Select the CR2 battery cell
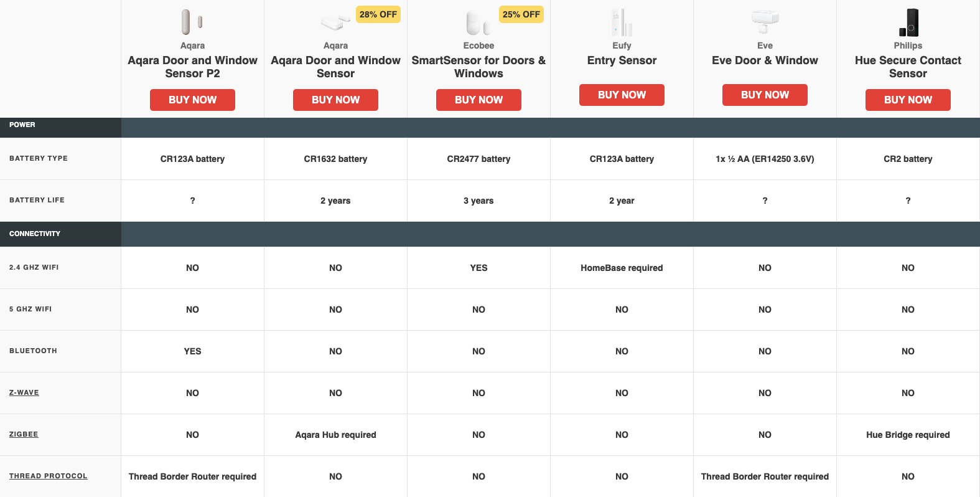The image size is (980, 497). point(908,159)
